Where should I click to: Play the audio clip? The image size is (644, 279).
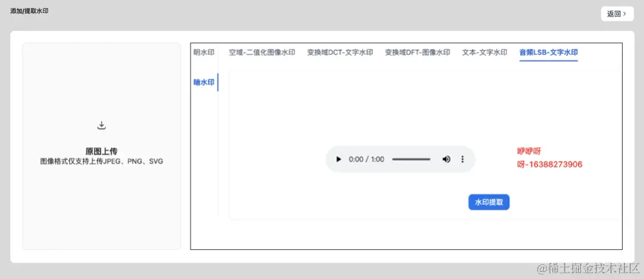[x=338, y=159]
